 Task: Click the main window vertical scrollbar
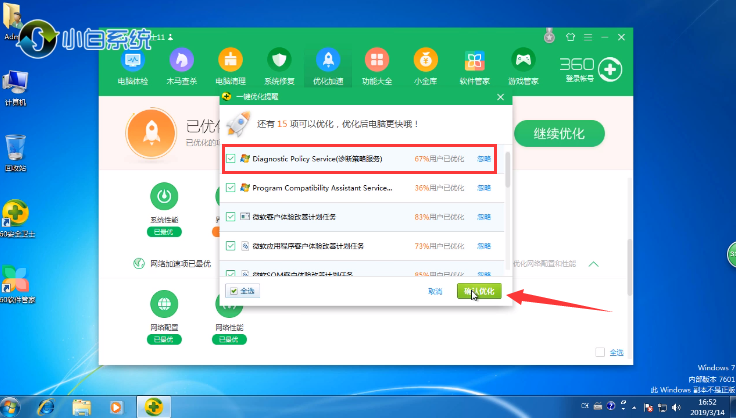[630, 267]
